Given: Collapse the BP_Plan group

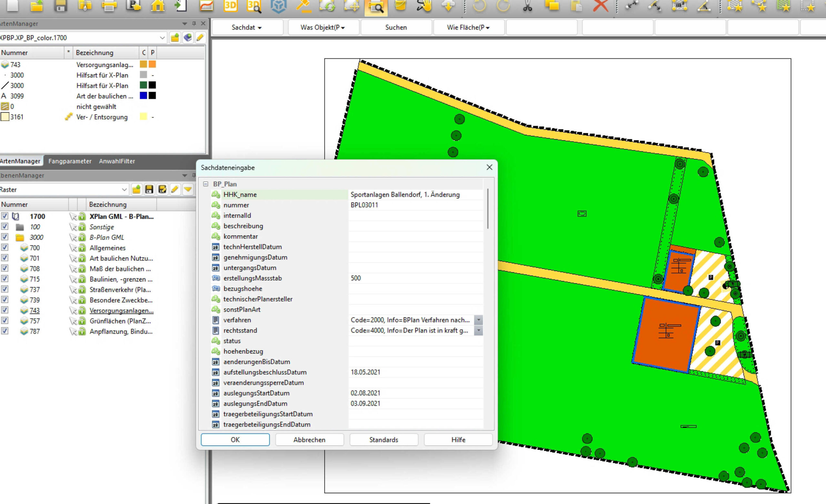Looking at the screenshot, I should pos(206,184).
